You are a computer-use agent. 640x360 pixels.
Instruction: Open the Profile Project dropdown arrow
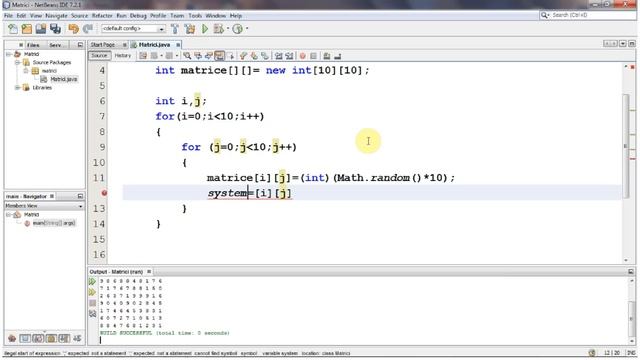(x=247, y=29)
